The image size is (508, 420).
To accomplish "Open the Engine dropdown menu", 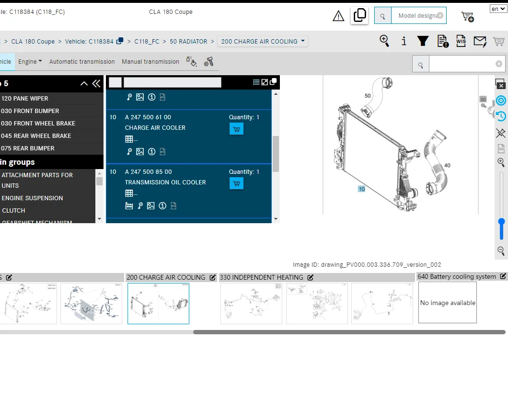I will click(x=30, y=61).
